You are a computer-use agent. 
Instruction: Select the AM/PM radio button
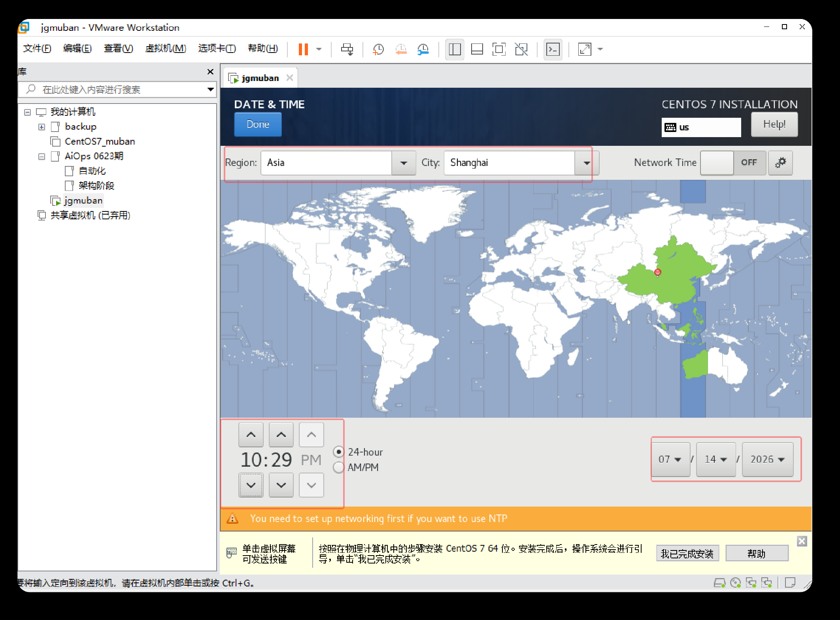[338, 467]
